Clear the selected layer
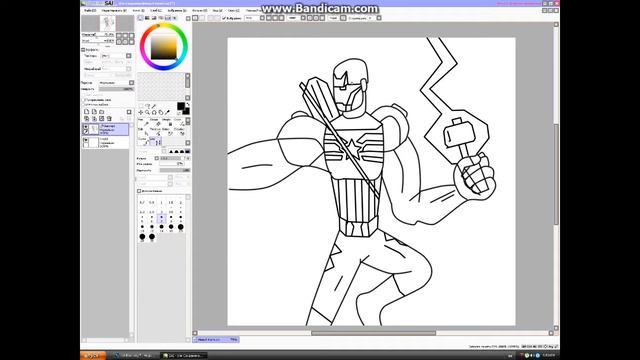The height and width of the screenshot is (360, 640). (101, 118)
